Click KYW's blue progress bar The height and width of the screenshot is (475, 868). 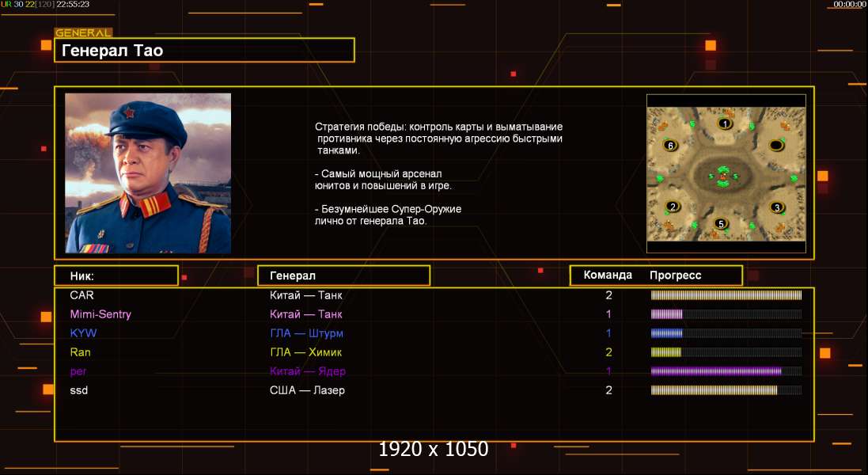click(x=726, y=333)
